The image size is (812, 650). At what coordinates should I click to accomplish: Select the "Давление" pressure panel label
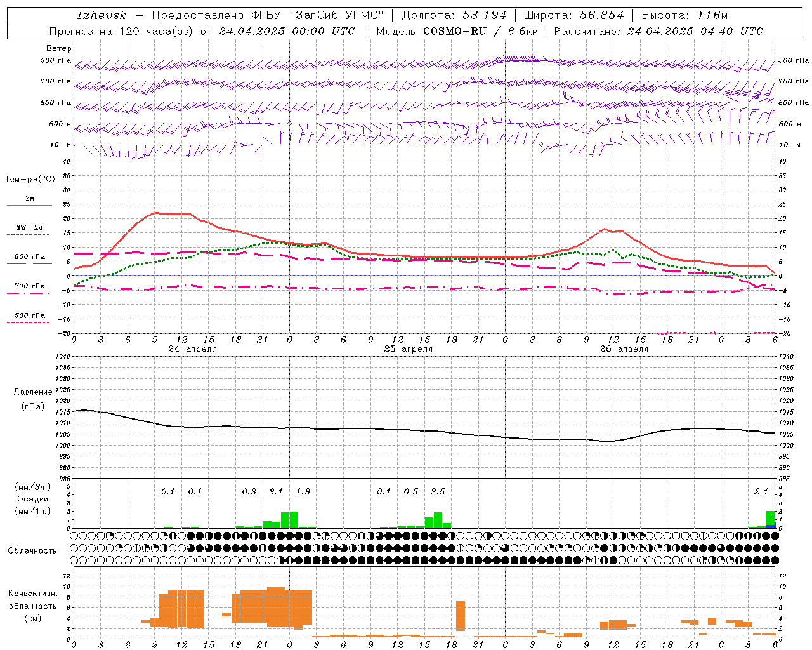pos(33,392)
